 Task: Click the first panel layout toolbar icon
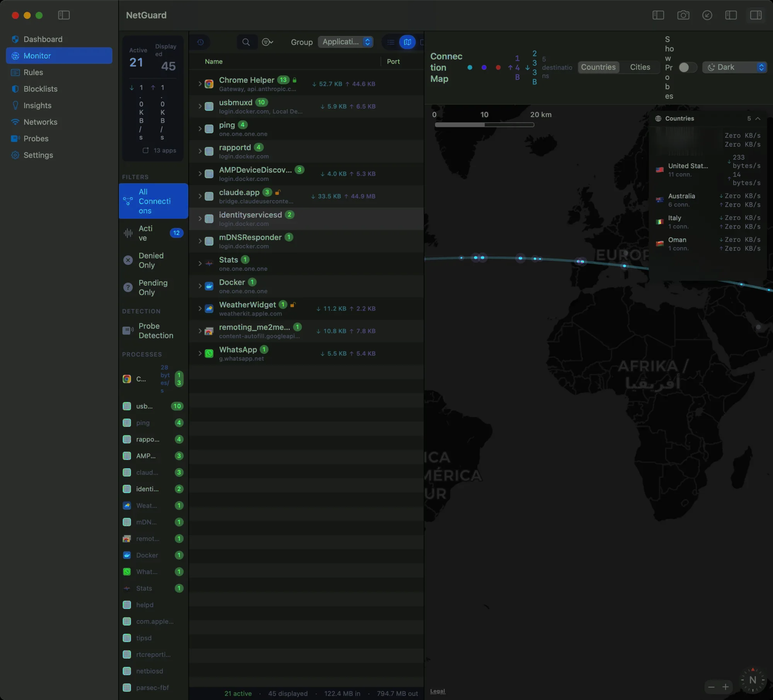pyautogui.click(x=658, y=15)
